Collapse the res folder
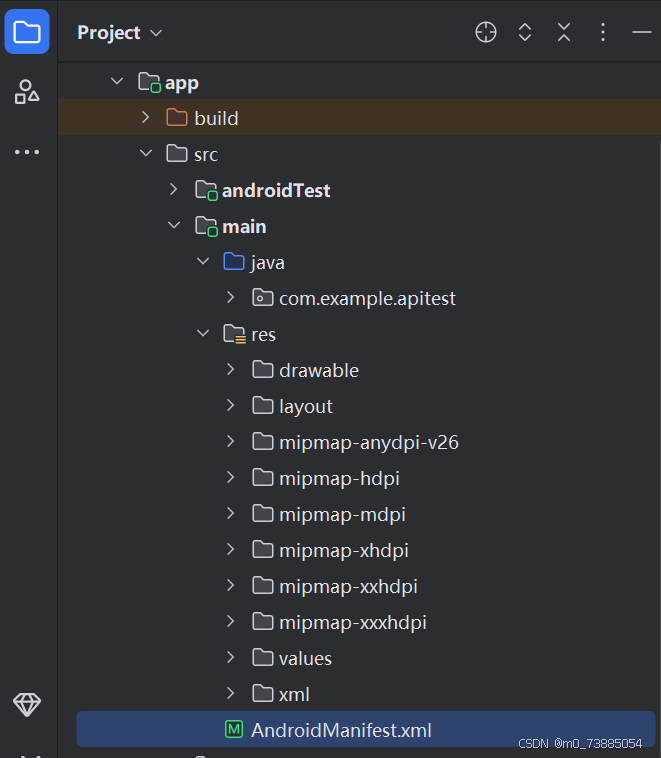Viewport: 661px width, 758px height. click(203, 334)
